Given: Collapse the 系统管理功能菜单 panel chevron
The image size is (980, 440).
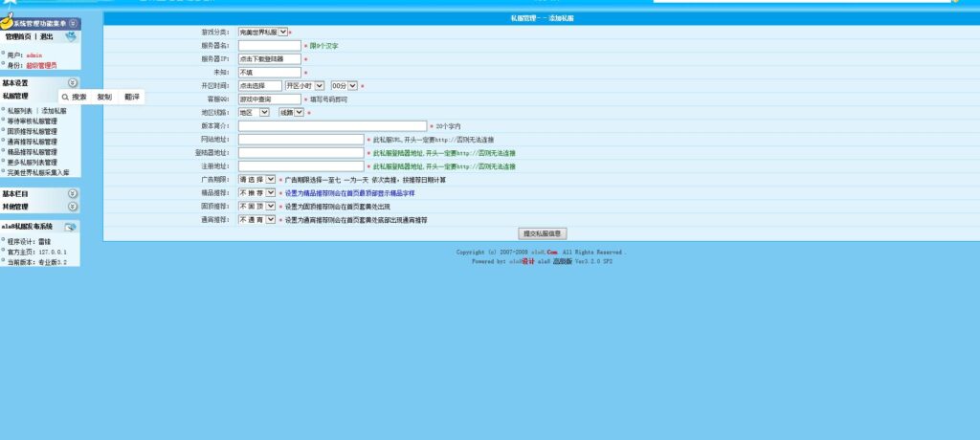Looking at the screenshot, I should click(x=73, y=22).
